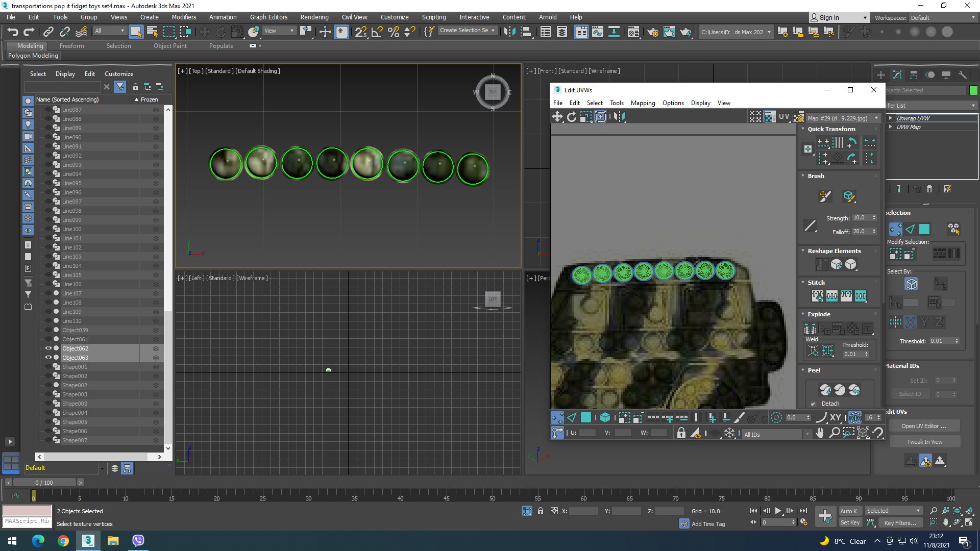Open the Graph Editors menu

click(x=268, y=17)
